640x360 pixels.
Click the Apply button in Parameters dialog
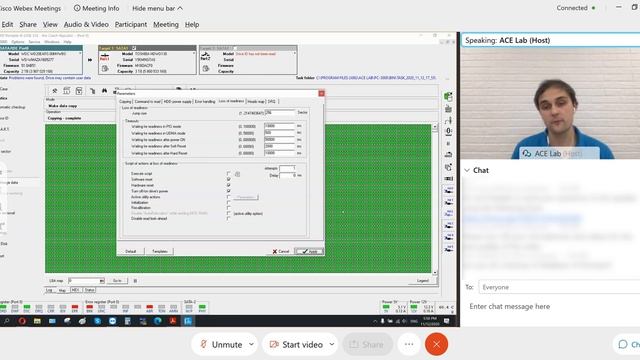(309, 251)
